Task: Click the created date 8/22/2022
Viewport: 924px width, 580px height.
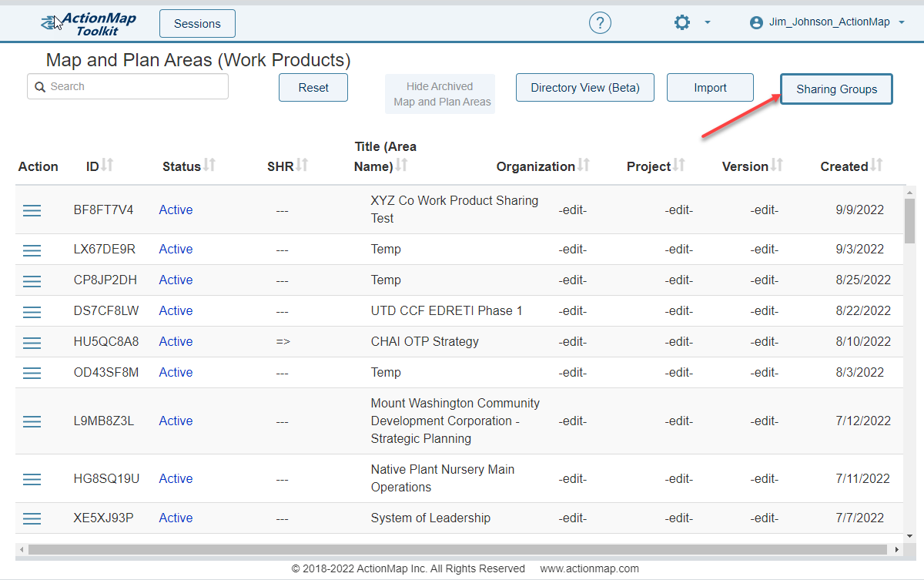Action: point(862,311)
